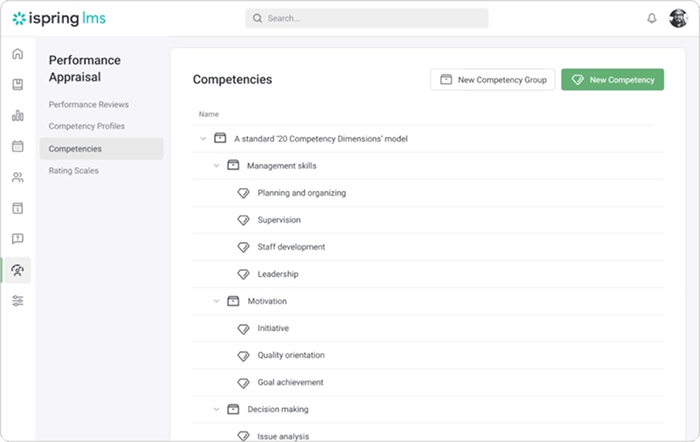
Task: Click the green New Competency button
Action: tap(612, 79)
